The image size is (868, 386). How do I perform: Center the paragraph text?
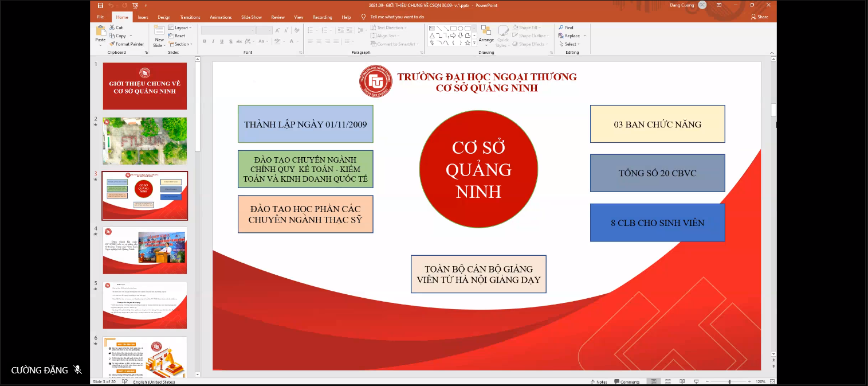tap(319, 41)
